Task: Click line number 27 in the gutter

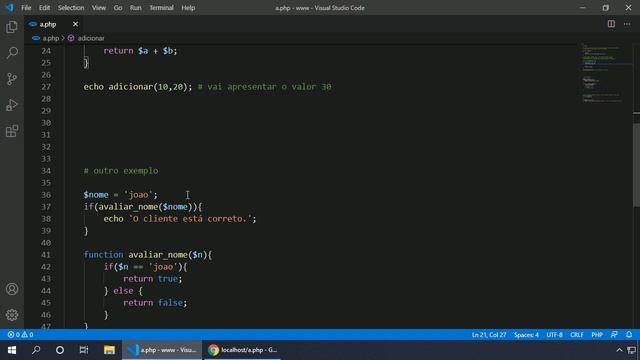Action: coord(46,87)
